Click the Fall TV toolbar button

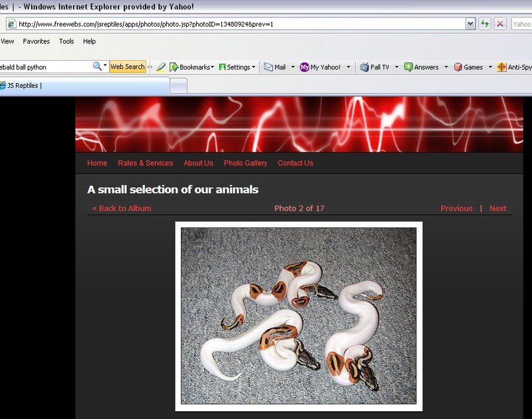(x=374, y=67)
